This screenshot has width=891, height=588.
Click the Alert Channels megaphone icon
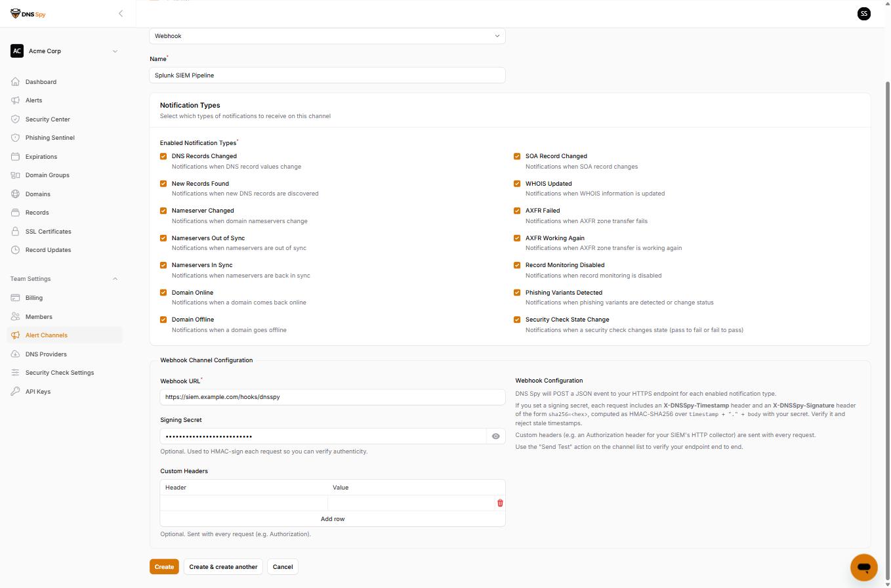coord(15,335)
